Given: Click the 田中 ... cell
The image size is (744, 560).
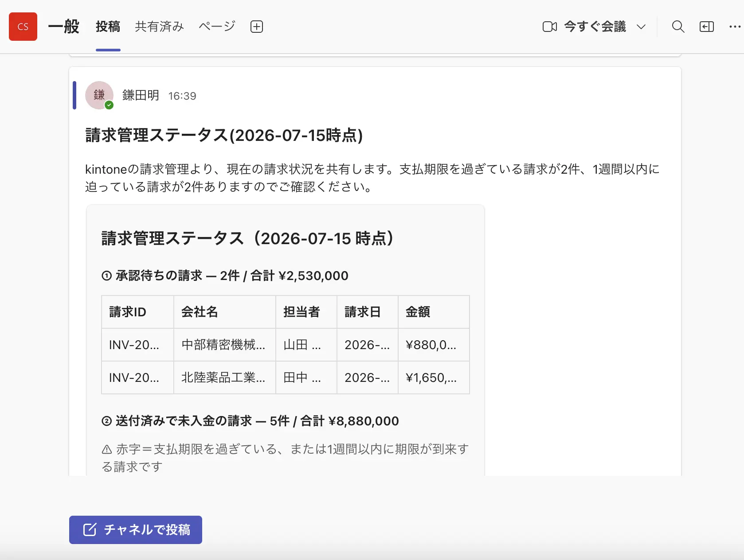Looking at the screenshot, I should tap(306, 377).
